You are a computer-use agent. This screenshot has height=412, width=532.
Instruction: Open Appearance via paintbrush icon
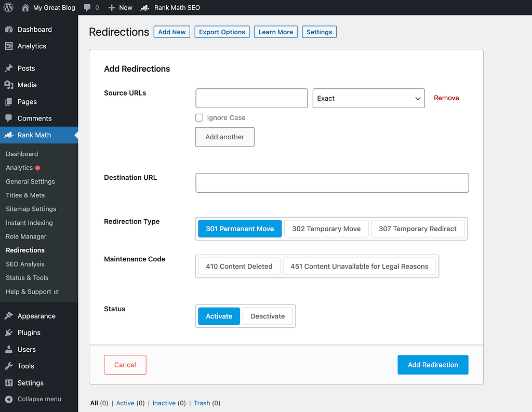pos(9,316)
